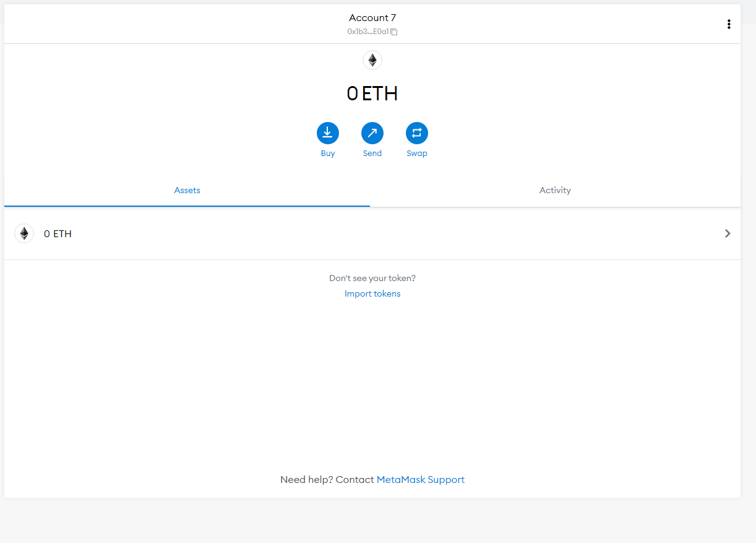Switch to the Activity tab

click(x=555, y=190)
